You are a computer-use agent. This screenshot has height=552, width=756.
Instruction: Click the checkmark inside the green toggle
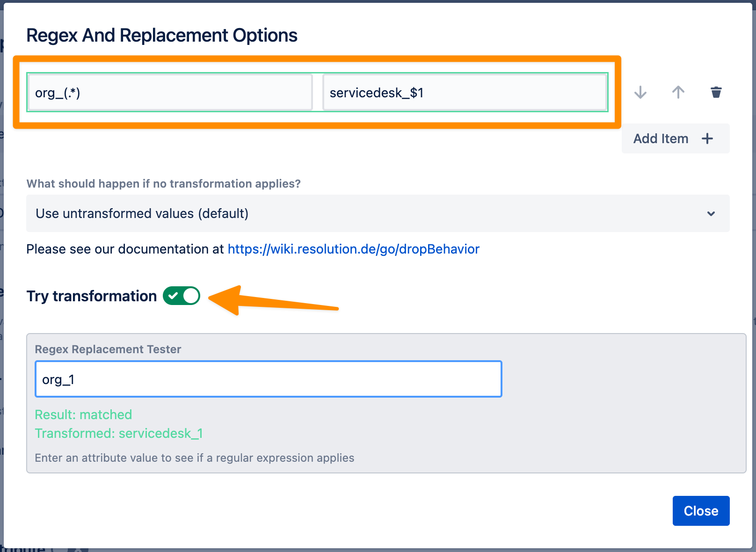[x=173, y=296]
